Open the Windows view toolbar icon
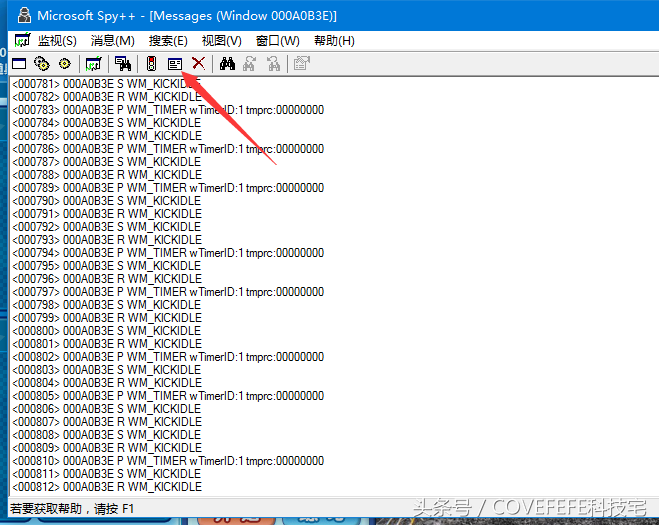Image resolution: width=659 pixels, height=525 pixels. pos(19,64)
